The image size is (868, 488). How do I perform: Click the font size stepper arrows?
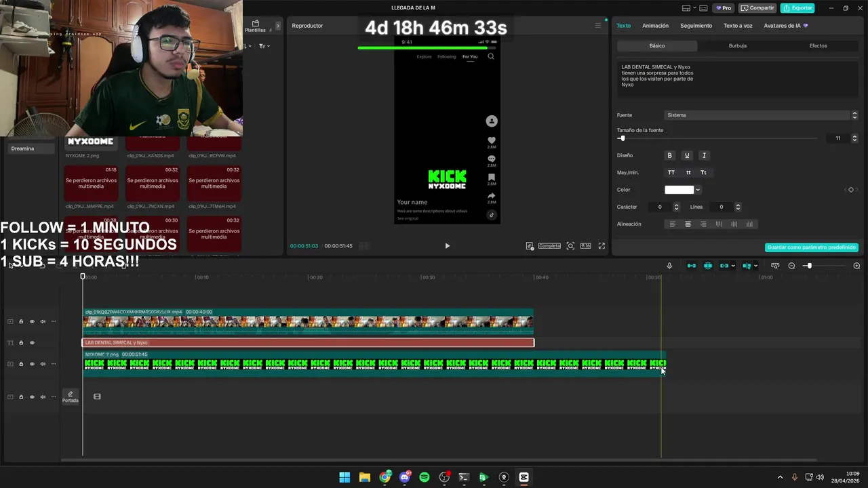click(x=854, y=138)
